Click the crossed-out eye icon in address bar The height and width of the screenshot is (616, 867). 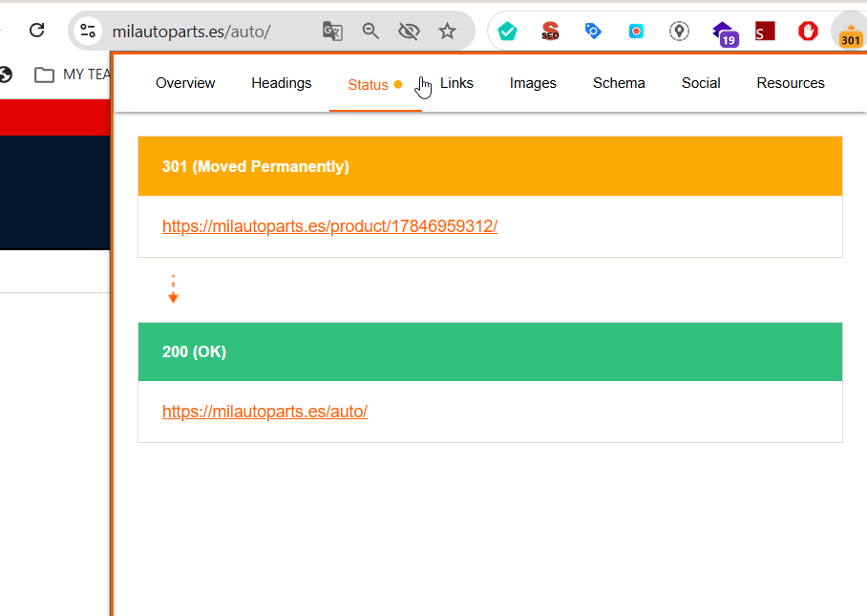(x=409, y=31)
